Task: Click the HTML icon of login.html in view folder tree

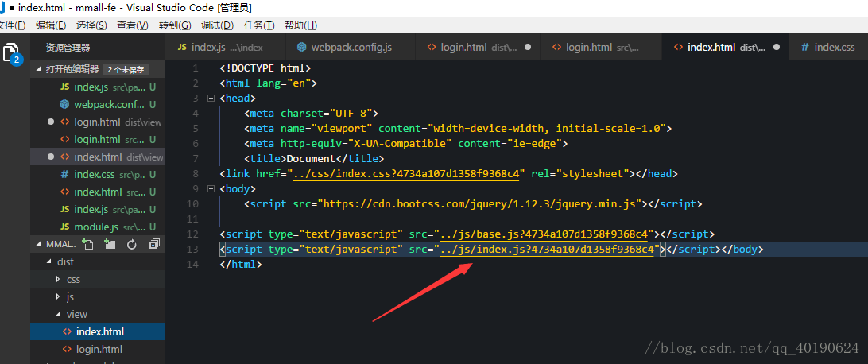Action: 67,349
